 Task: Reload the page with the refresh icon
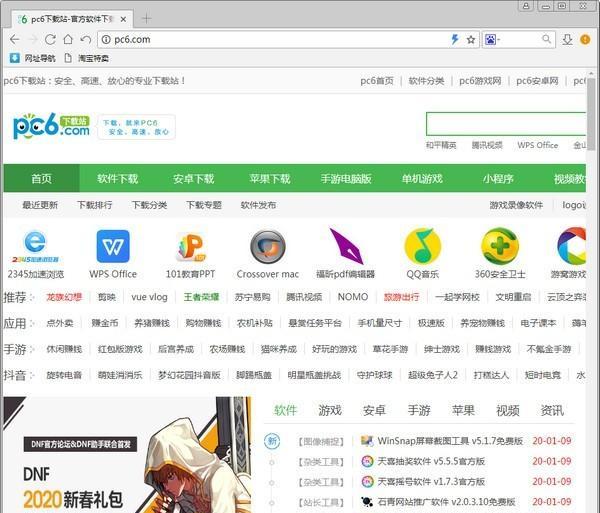coord(50,39)
